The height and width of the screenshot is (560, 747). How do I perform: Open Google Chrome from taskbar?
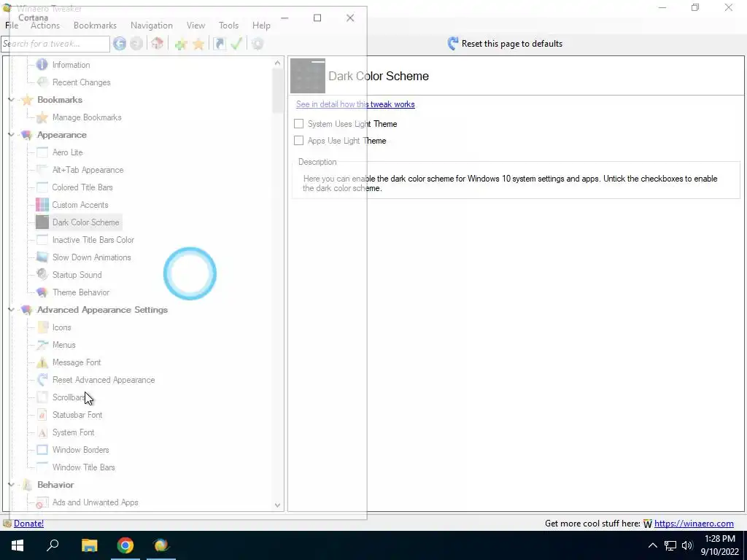[125, 545]
